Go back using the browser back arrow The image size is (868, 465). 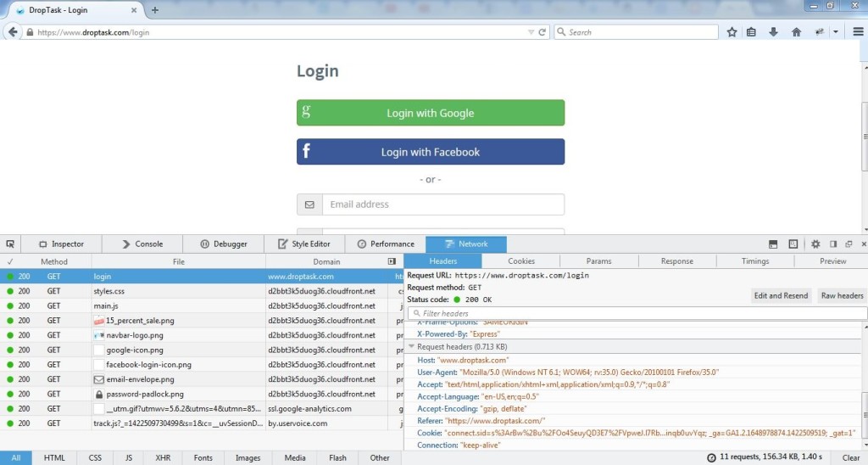tap(13, 32)
